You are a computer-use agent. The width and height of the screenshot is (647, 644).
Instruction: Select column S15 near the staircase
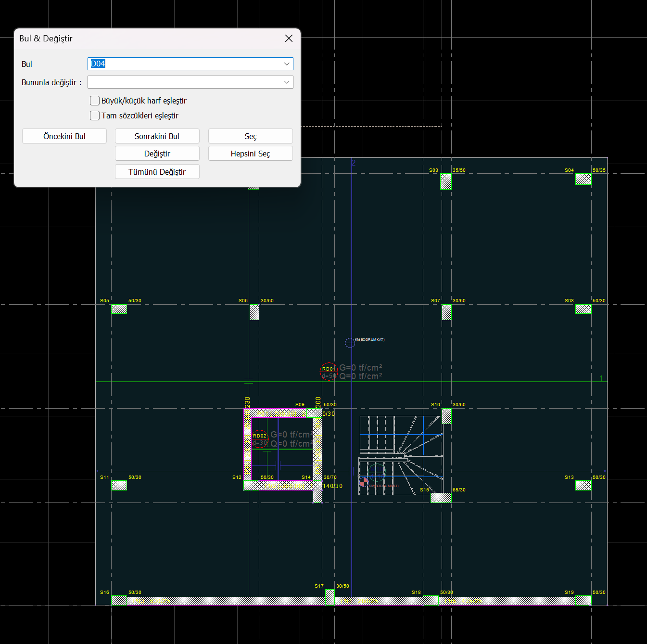pyautogui.click(x=441, y=498)
